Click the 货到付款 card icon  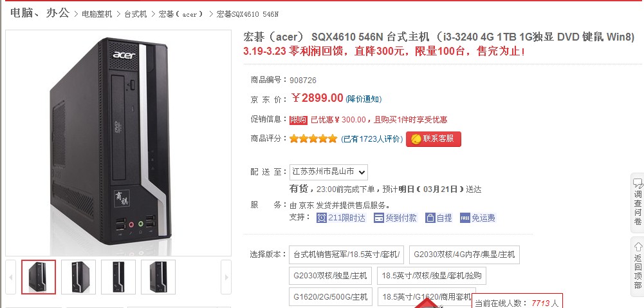pos(379,218)
